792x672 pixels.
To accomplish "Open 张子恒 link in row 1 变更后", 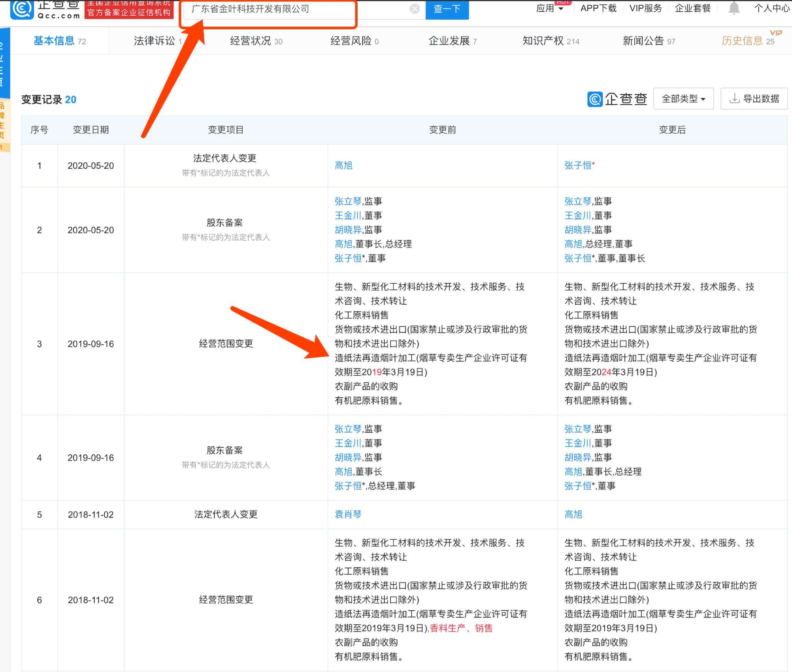I will pyautogui.click(x=577, y=165).
